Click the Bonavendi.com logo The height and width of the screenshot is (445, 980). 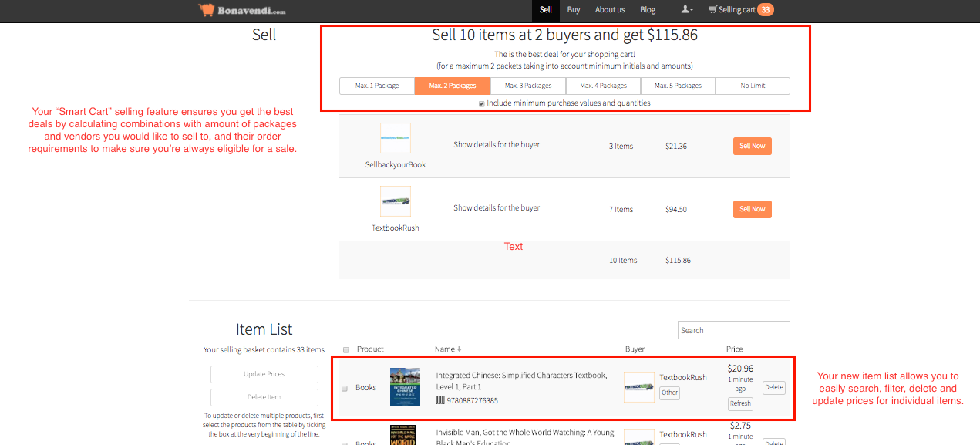(x=242, y=10)
